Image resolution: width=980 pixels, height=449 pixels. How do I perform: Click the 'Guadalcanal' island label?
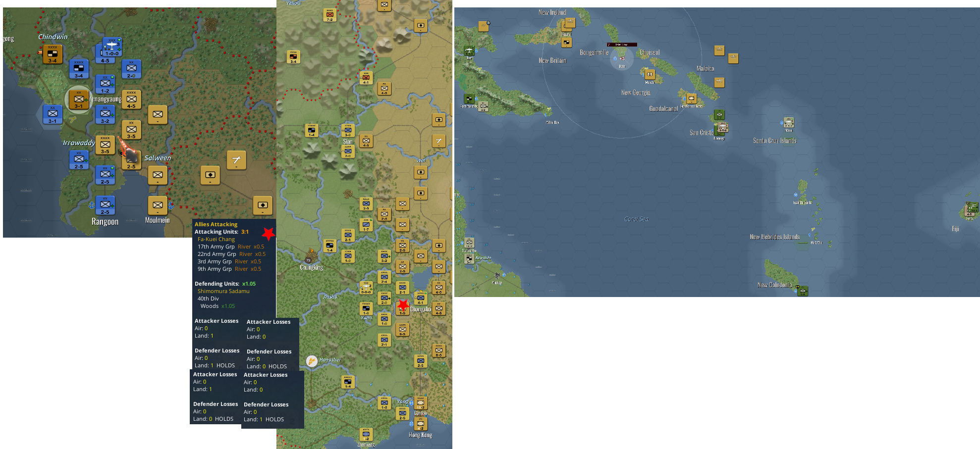[663, 108]
